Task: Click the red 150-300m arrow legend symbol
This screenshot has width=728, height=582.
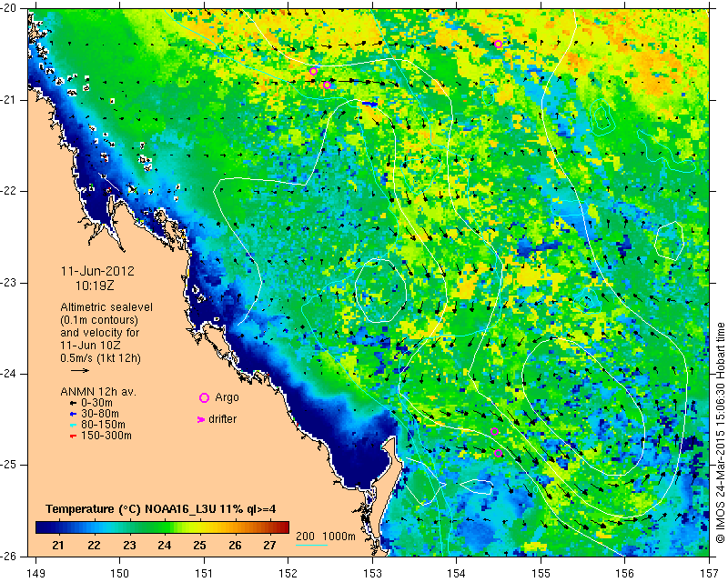Action: click(x=73, y=436)
